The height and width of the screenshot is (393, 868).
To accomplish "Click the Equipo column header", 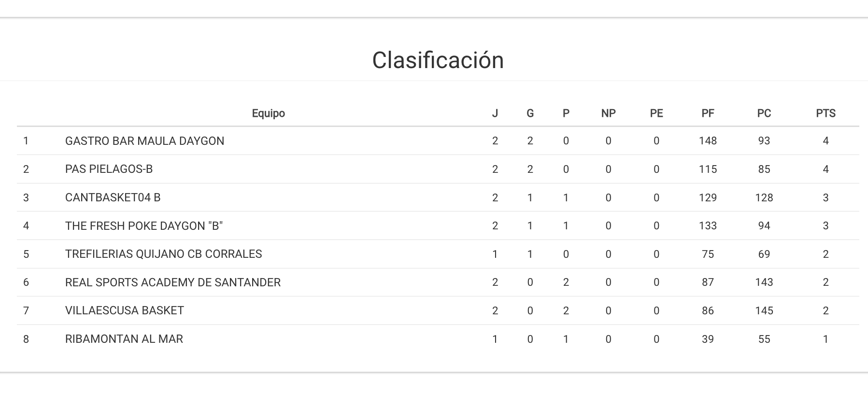I will point(268,113).
